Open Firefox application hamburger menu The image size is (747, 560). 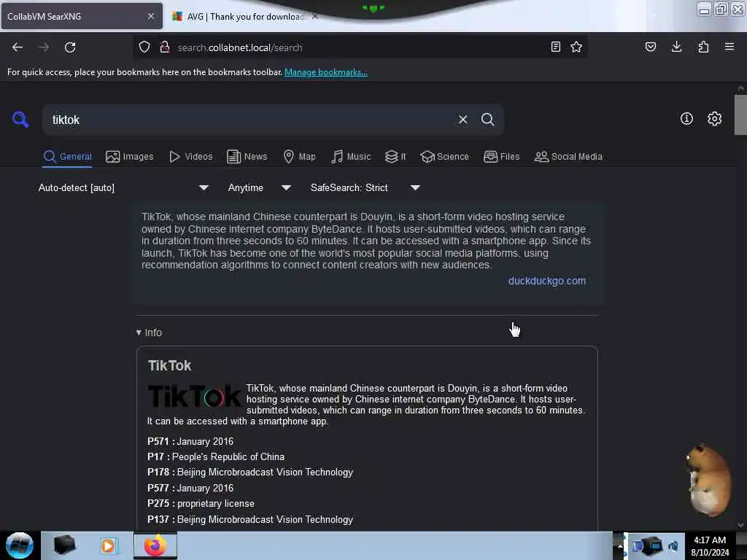pyautogui.click(x=729, y=47)
